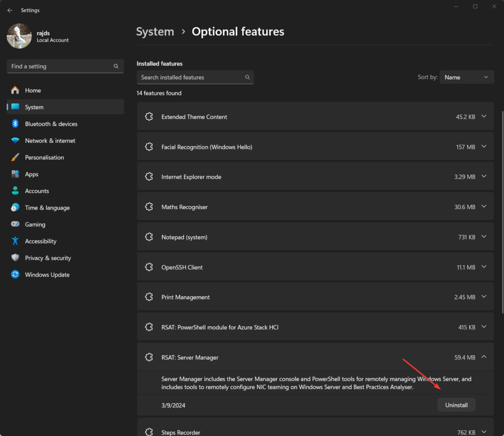Click the Find a setting search box

65,66
